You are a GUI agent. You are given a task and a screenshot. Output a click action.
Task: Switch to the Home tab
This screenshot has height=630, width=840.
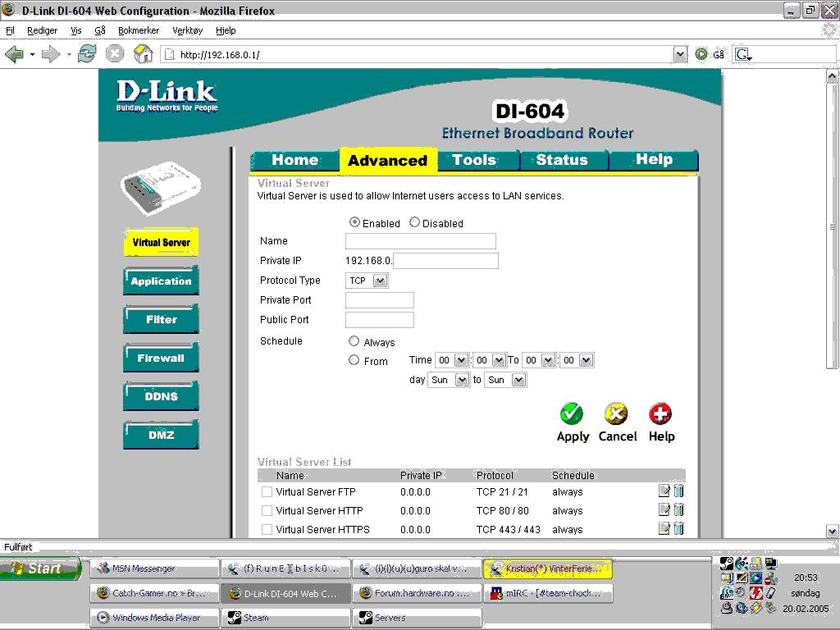pos(294,160)
